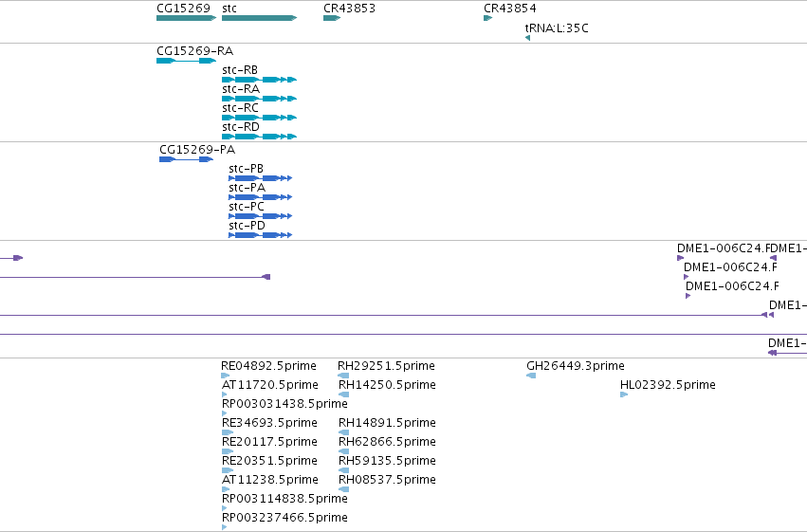Viewport: 807px width, 532px height.
Task: Select the stc gene glyph bar
Action: pos(260,18)
